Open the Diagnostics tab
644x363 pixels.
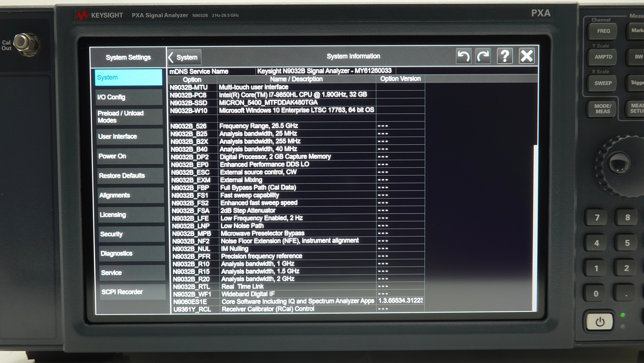(132, 253)
